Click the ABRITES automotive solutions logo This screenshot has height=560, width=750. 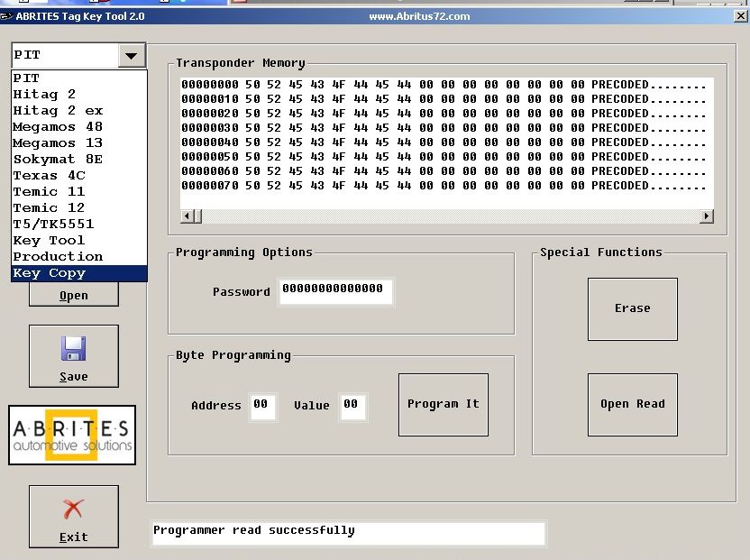tap(72, 435)
